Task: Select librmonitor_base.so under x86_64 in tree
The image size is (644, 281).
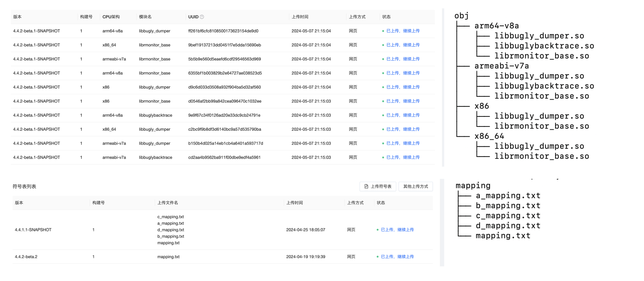Action: point(542,156)
